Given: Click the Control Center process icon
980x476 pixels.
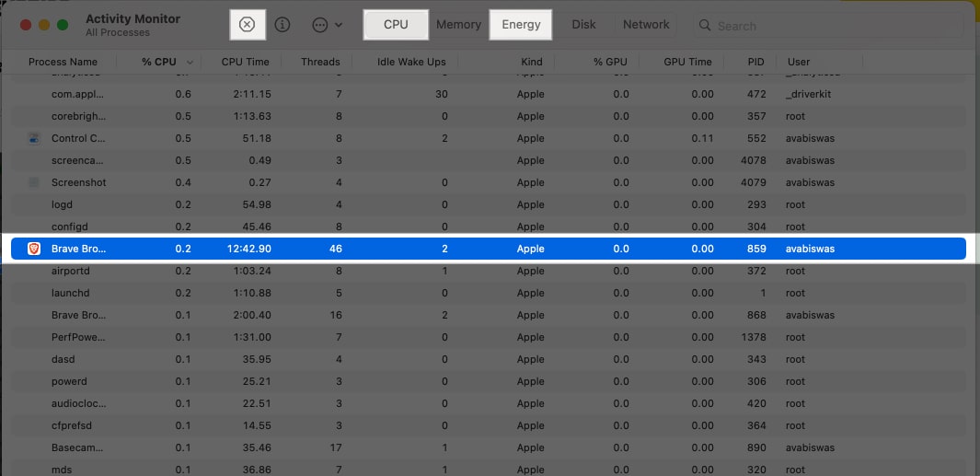Looking at the screenshot, I should click(x=34, y=138).
